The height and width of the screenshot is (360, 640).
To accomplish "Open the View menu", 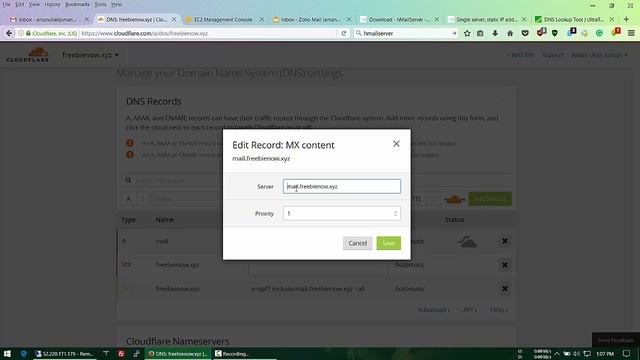I will 34,4.
